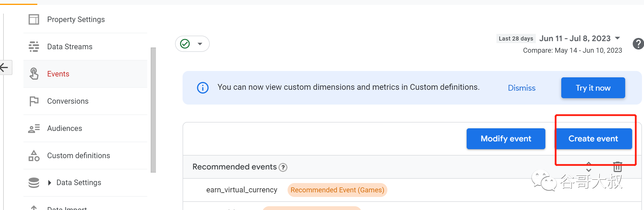Collapse the sidebar with back arrow
The width and height of the screenshot is (644, 210).
click(5, 67)
